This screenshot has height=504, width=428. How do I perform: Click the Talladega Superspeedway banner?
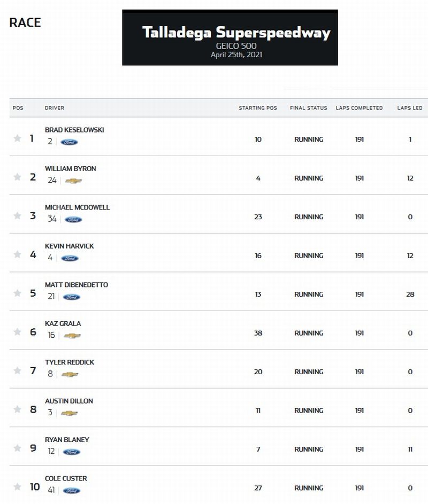click(x=230, y=37)
